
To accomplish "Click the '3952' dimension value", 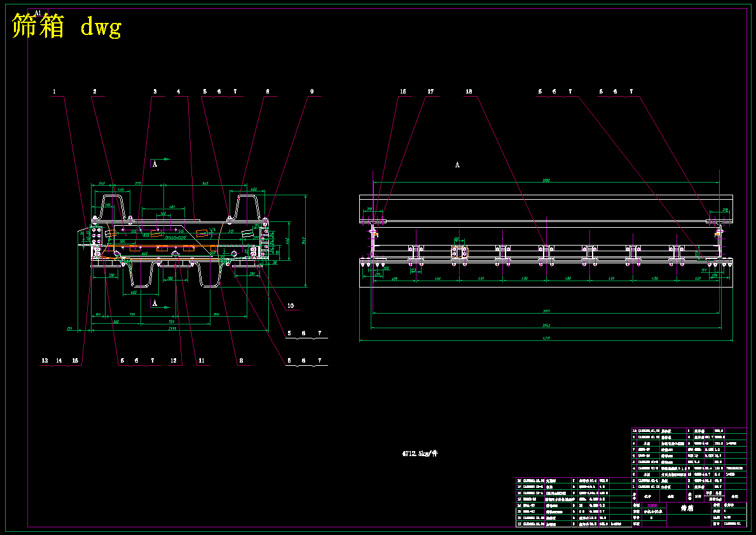I will point(547,325).
